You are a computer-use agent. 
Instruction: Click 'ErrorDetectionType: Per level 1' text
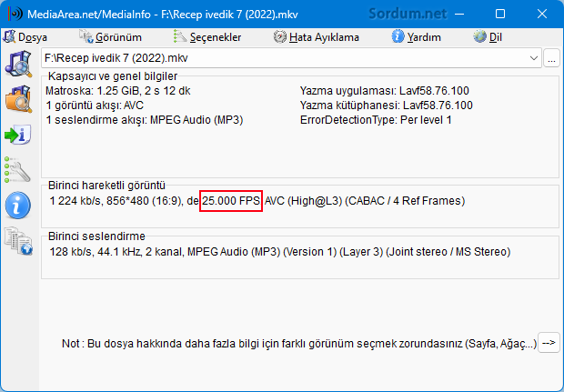[376, 120]
